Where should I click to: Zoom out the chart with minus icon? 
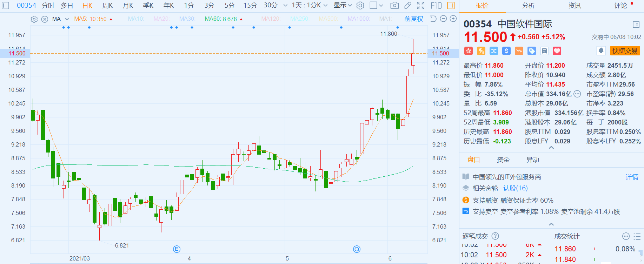(443, 19)
